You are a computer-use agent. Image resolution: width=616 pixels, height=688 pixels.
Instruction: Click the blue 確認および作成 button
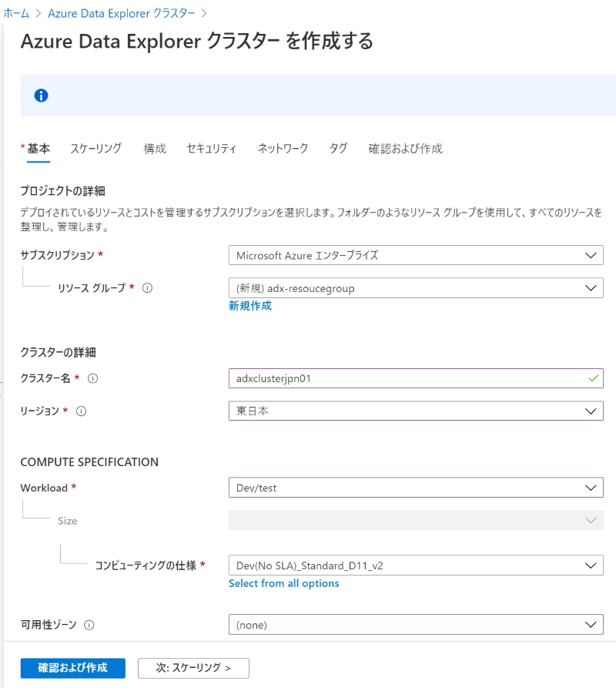(x=73, y=668)
